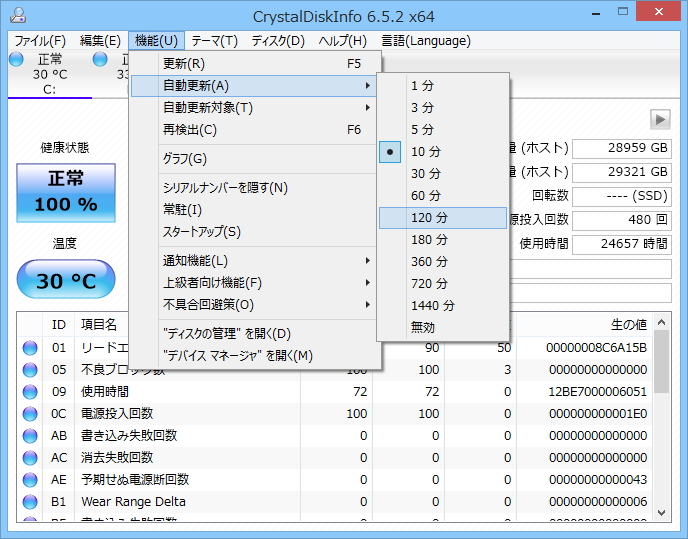Screen dimensions: 688x539
Task: Click the blue orb for attribute B1
Action: (x=30, y=501)
